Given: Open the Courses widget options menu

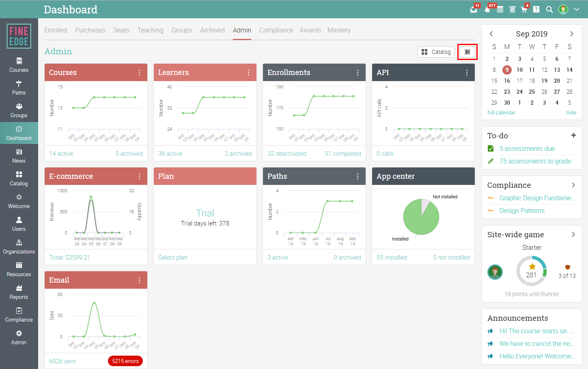Looking at the screenshot, I should (139, 73).
